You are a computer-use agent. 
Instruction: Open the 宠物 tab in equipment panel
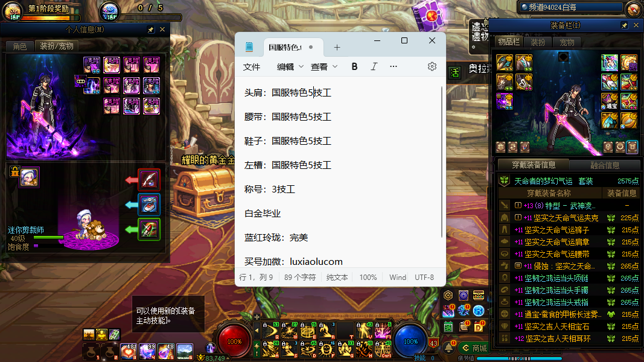[567, 42]
